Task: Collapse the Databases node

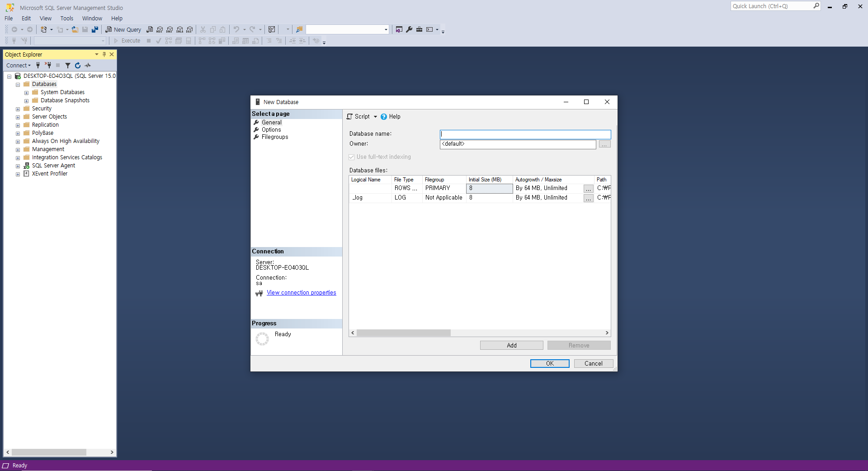Action: point(18,85)
